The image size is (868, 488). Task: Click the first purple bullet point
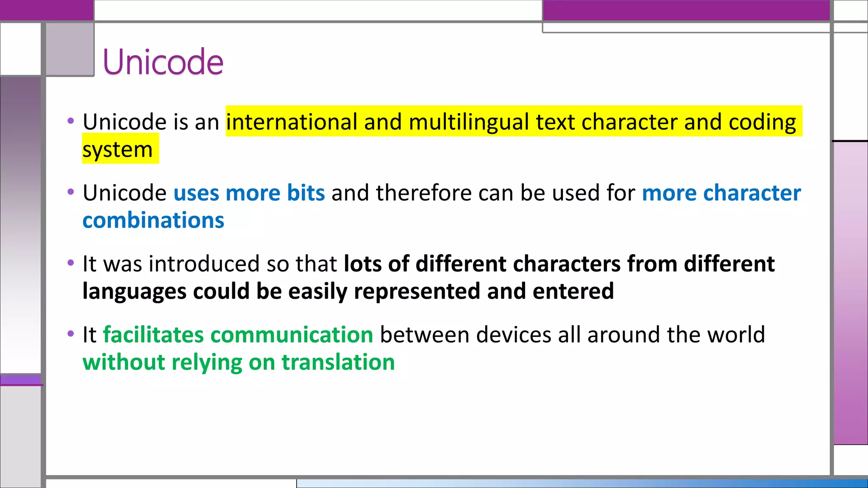(71, 121)
